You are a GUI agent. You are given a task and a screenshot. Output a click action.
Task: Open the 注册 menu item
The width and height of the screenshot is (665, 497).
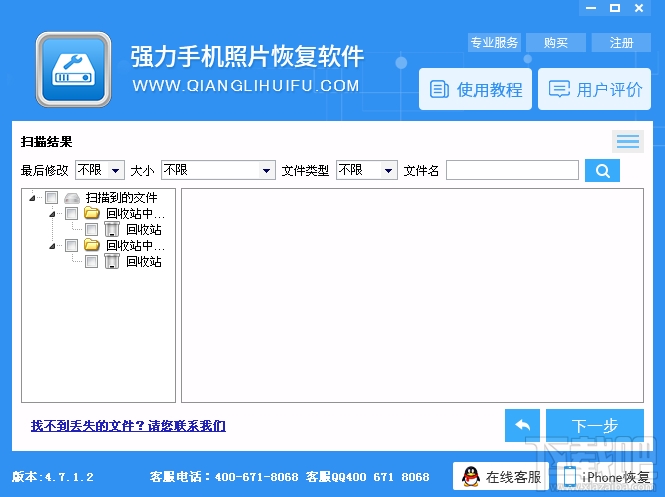(621, 42)
